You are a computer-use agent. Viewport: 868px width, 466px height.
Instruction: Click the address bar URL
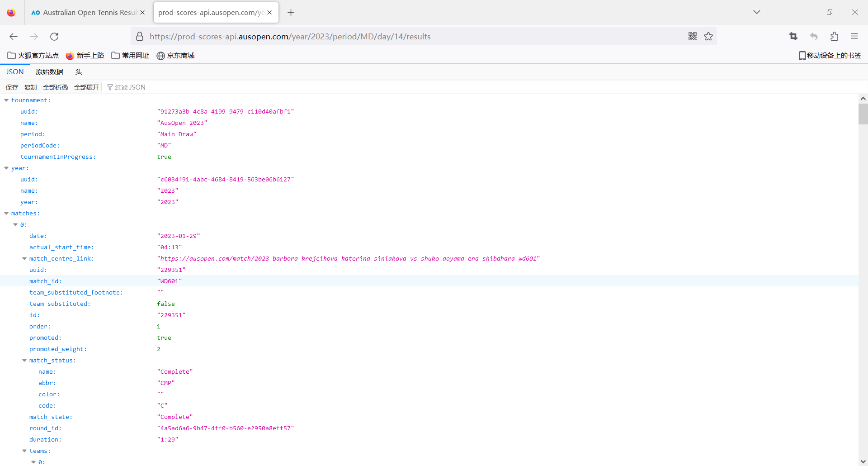pyautogui.click(x=290, y=37)
